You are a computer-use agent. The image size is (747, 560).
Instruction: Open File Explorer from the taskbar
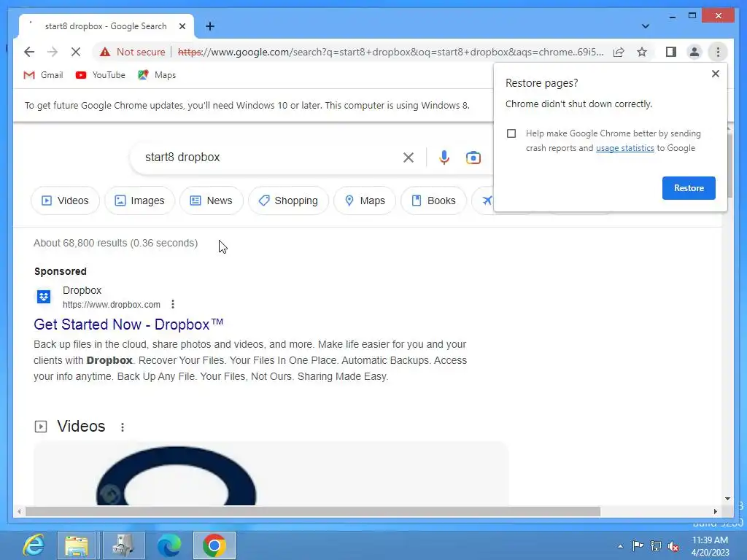pos(76,545)
